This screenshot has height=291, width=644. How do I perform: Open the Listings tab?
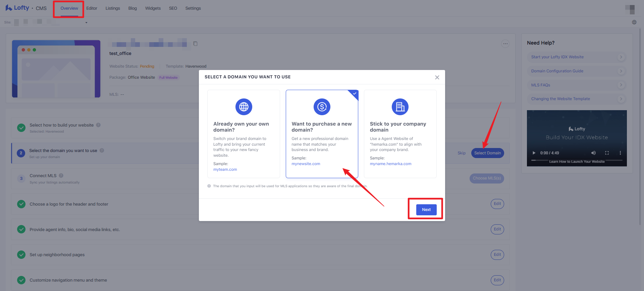click(x=113, y=8)
